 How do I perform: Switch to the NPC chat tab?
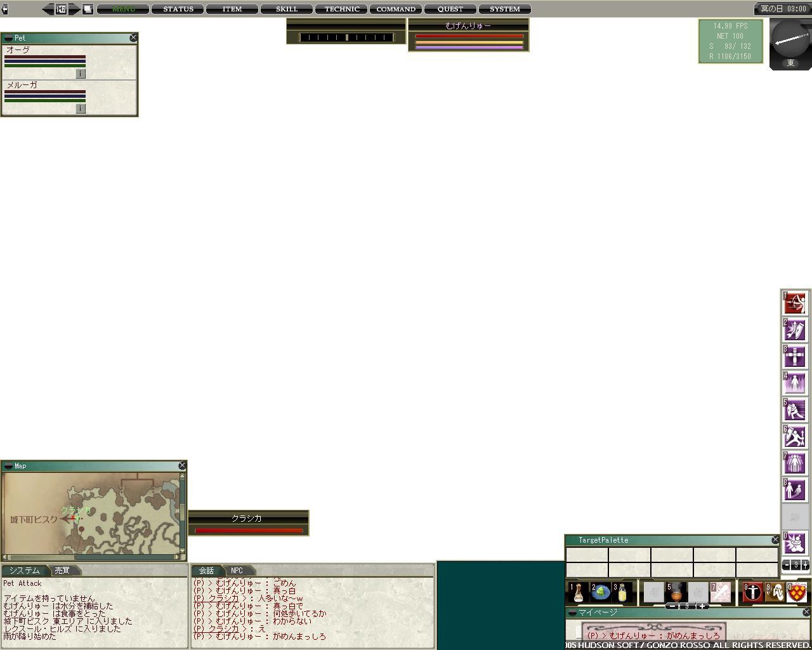click(237, 571)
